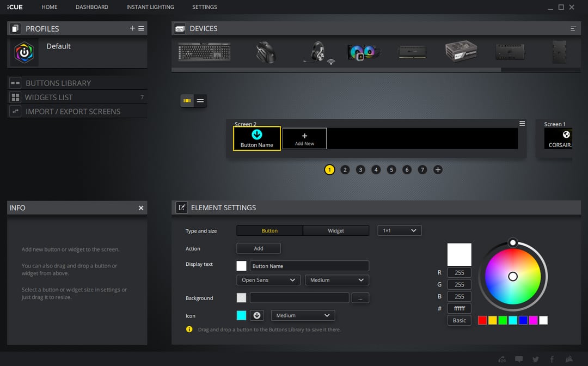
Task: Switch to the Dashboard tab
Action: pos(91,7)
